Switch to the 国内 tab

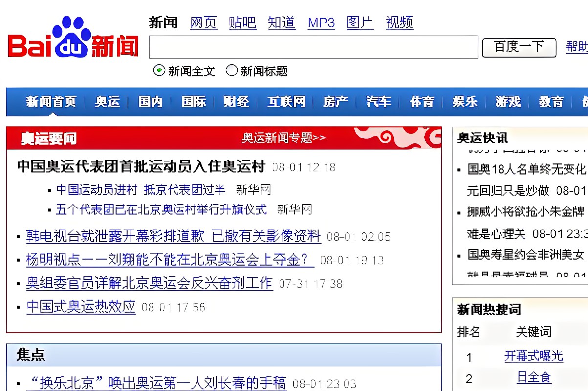(150, 102)
